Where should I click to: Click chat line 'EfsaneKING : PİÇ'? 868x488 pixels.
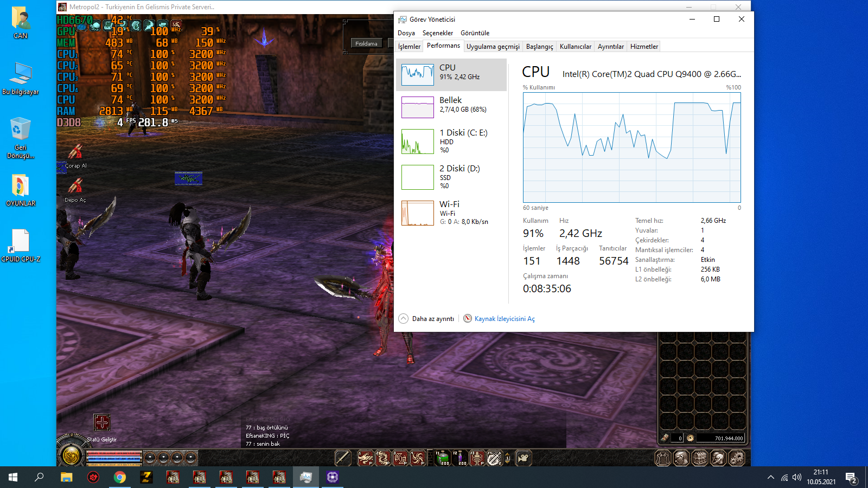[x=267, y=436]
